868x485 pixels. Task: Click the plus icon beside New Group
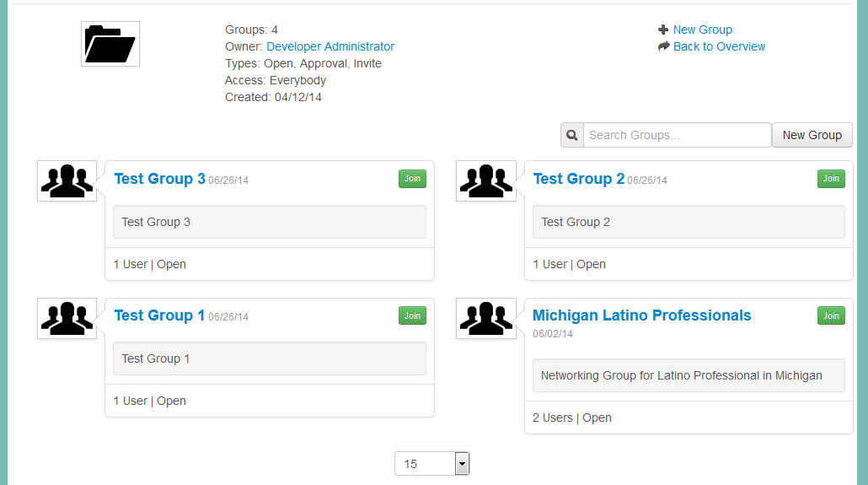pos(663,30)
